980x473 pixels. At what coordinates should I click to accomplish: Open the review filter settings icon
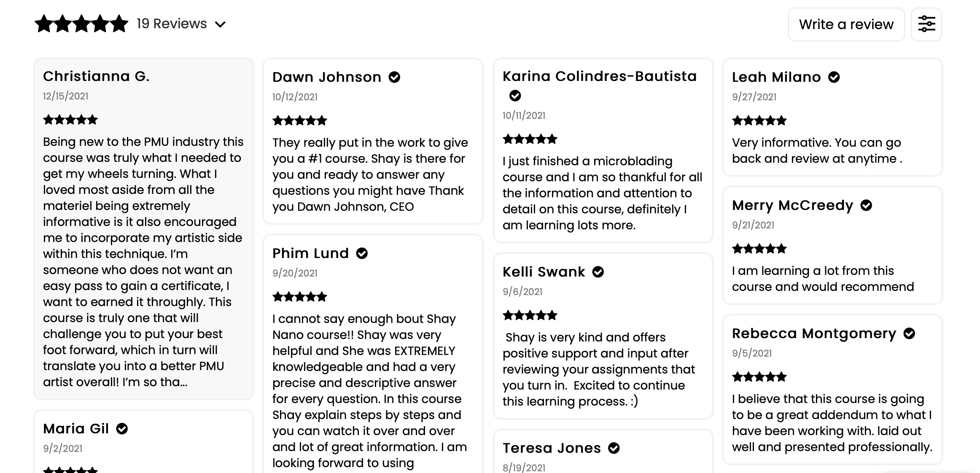coord(926,24)
